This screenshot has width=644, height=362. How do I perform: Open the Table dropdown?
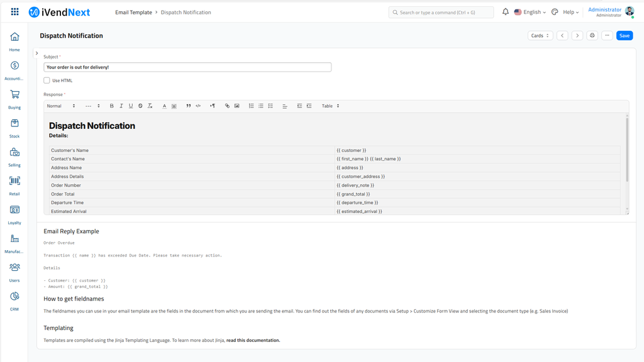coord(331,106)
